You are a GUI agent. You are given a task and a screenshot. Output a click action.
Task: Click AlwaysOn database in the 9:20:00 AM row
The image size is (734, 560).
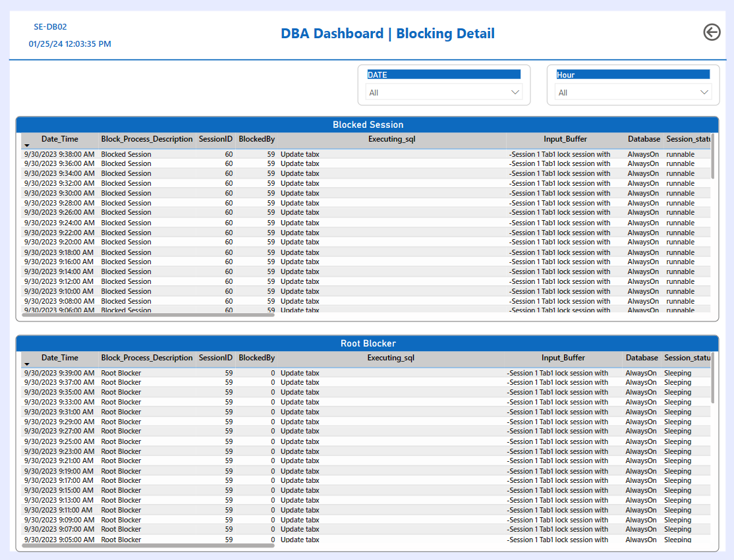643,242
